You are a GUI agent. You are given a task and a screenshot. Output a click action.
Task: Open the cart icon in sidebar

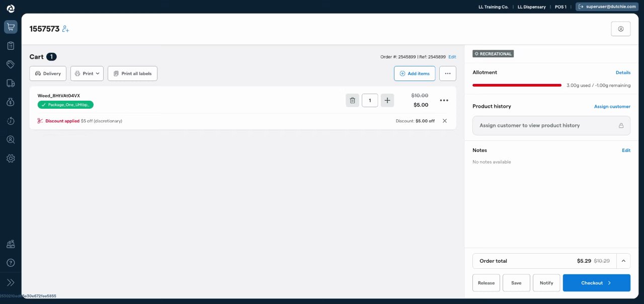pyautogui.click(x=11, y=27)
